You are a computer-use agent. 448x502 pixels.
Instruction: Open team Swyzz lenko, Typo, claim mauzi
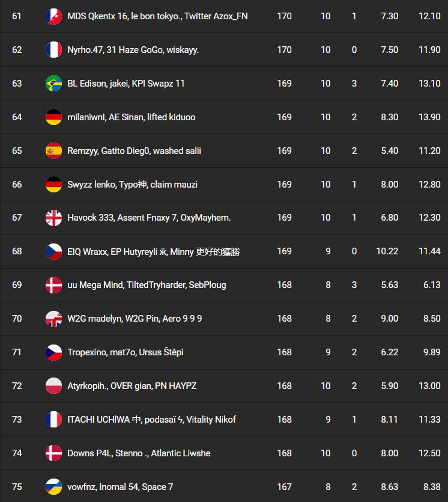[x=132, y=185]
